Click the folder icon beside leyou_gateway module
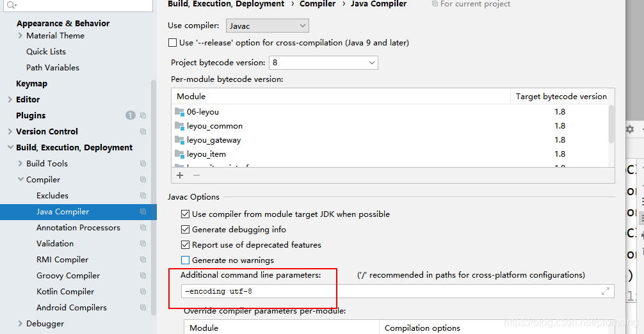The width and height of the screenshot is (644, 334). 179,140
